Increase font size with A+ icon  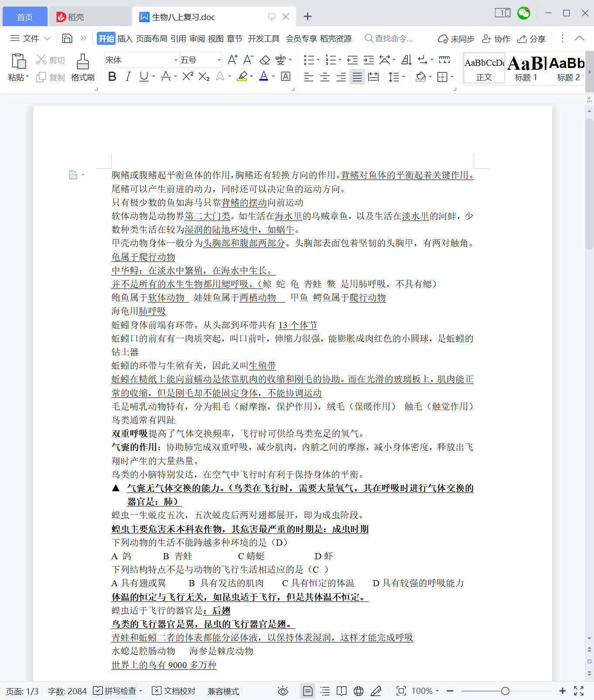tap(233, 60)
